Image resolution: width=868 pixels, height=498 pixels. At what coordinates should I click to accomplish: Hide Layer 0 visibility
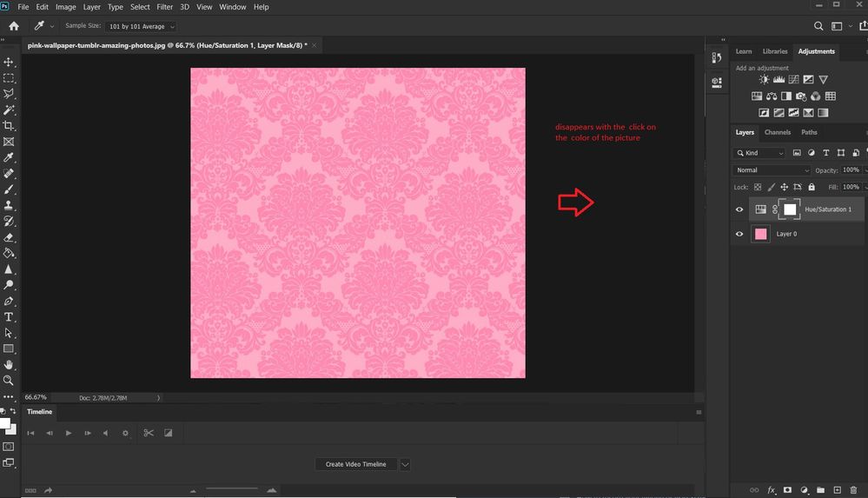(x=739, y=234)
